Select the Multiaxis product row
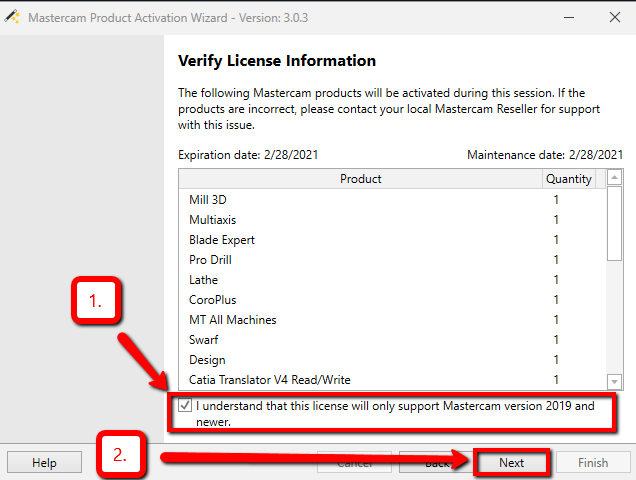The height and width of the screenshot is (480, 636). pyautogui.click(x=392, y=220)
